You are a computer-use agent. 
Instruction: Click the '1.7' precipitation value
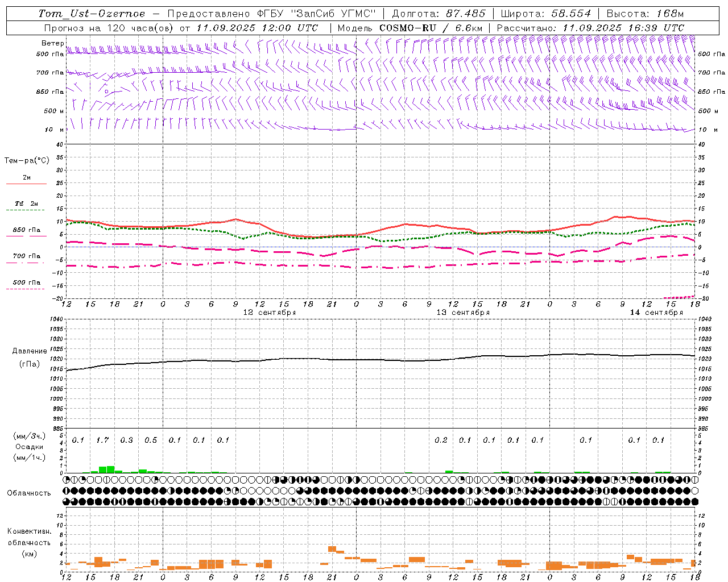[x=102, y=440]
